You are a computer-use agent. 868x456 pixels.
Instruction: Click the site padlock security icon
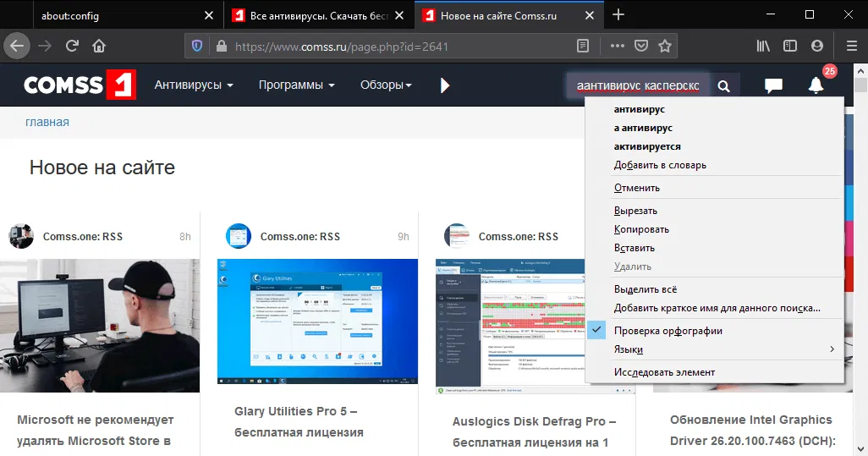coord(222,46)
